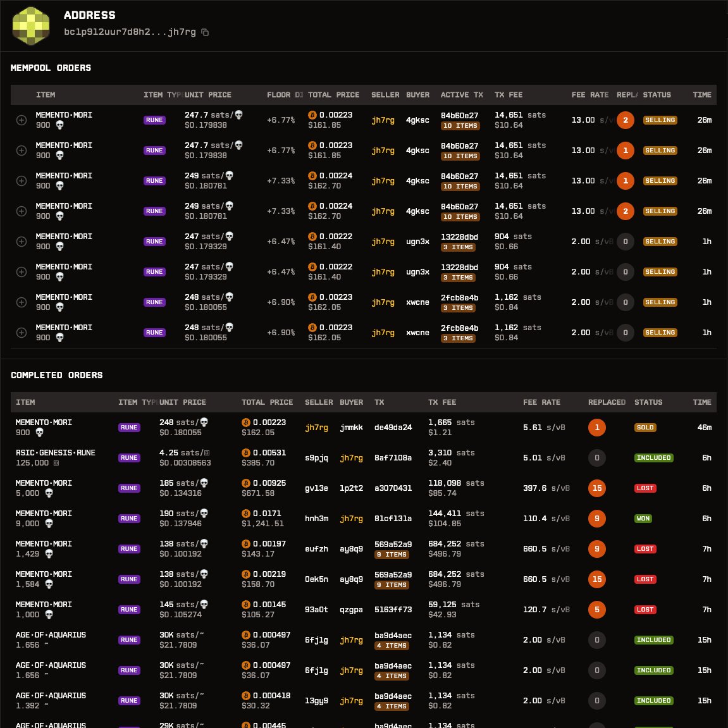Open transaction 81cf131a
The height and width of the screenshot is (728, 728).
(x=393, y=519)
